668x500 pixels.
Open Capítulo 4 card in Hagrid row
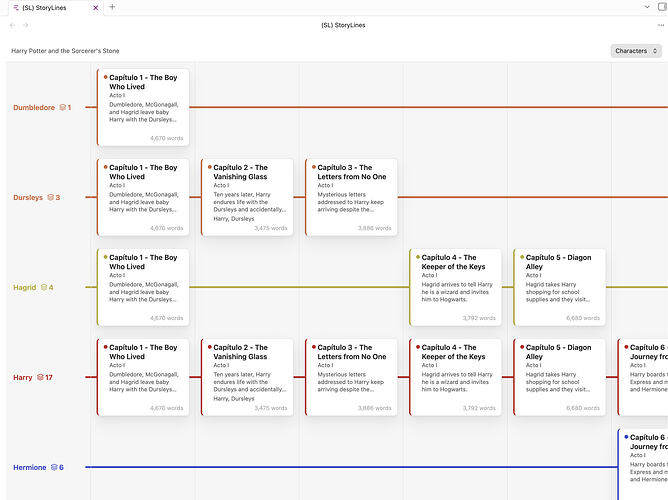click(455, 287)
